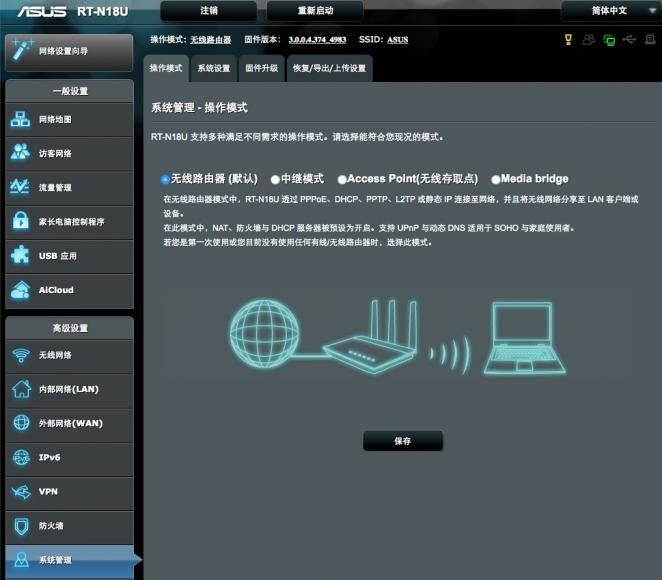Open the network setup wizard (网络设置向导)
Image resolution: width=662 pixels, height=580 pixels.
(69, 52)
